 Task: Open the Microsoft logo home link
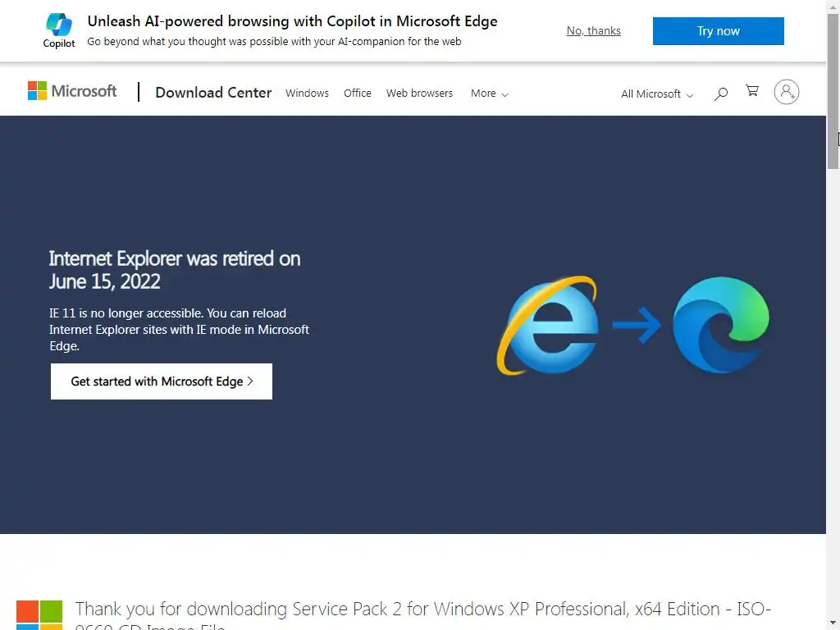72,91
